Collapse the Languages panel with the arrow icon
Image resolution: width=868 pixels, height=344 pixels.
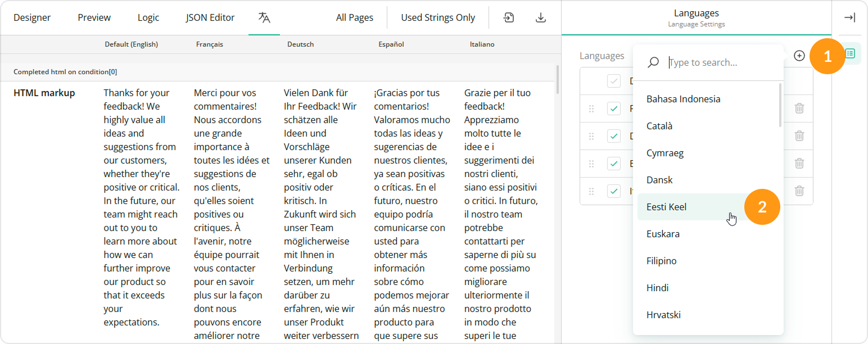(849, 17)
